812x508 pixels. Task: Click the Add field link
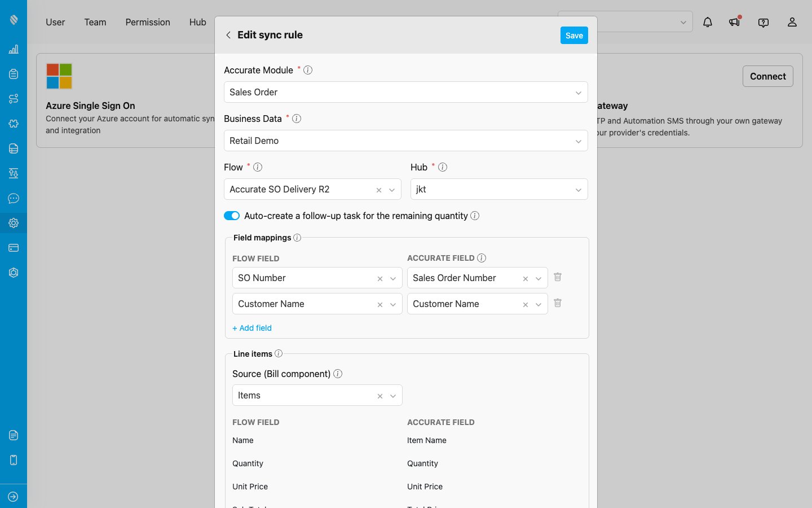(x=252, y=328)
